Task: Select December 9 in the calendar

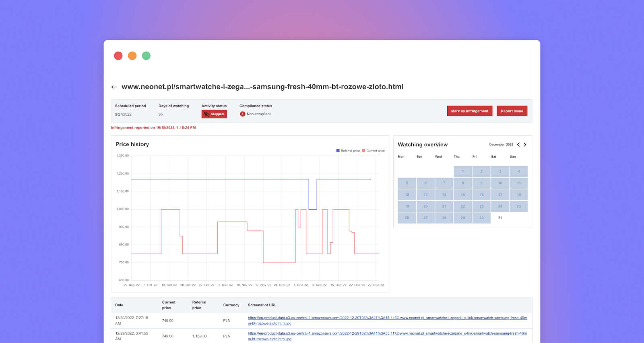Action: (481, 183)
